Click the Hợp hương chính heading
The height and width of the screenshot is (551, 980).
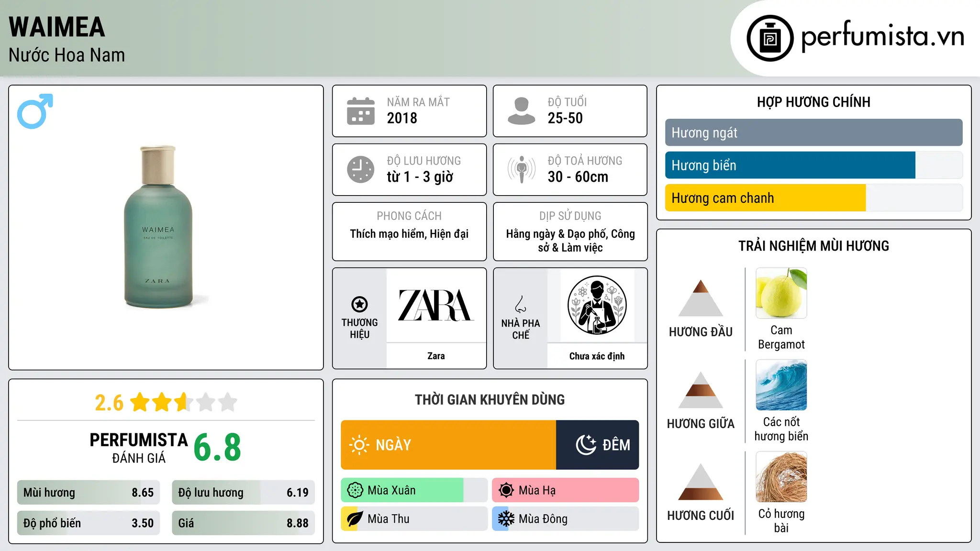click(814, 102)
